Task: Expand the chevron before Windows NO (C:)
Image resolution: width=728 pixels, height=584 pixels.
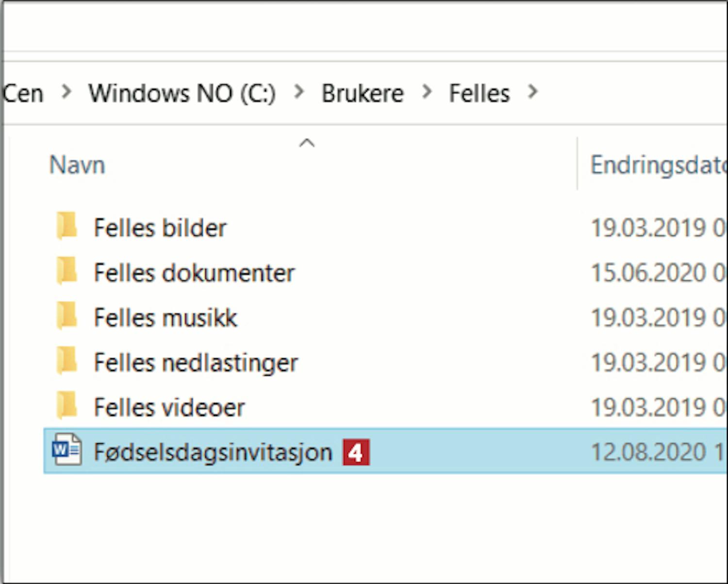Action: click(66, 92)
